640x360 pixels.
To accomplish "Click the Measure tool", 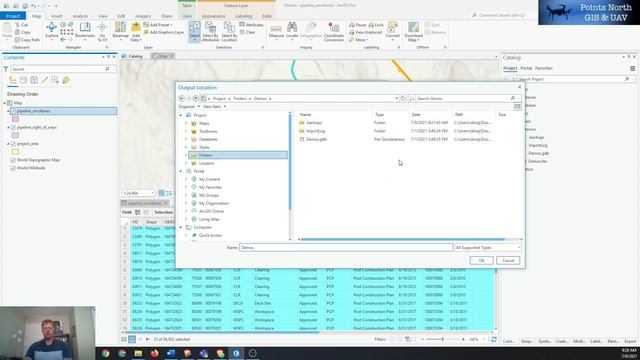I will [x=276, y=31].
